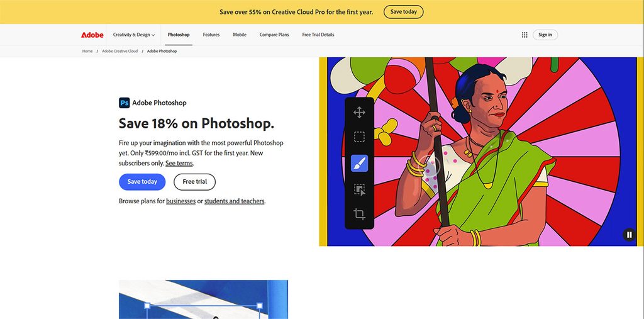
Task: Open Adobe Creative Cloud breadcrumb
Action: point(120,52)
